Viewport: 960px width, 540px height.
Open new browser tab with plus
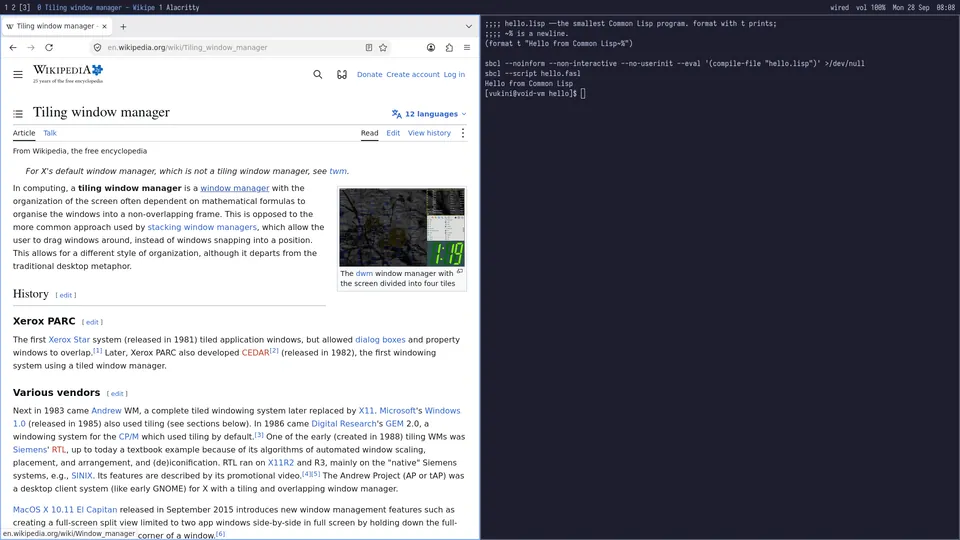123,26
